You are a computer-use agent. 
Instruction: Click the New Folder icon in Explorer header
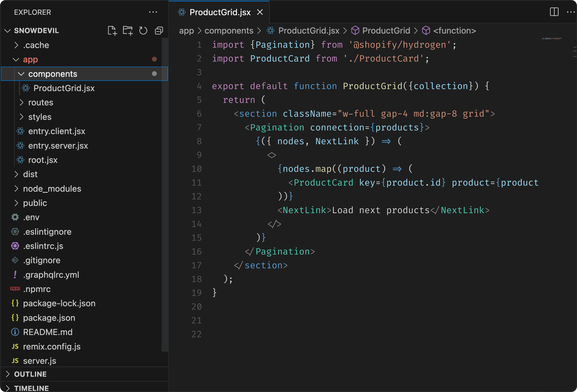128,31
